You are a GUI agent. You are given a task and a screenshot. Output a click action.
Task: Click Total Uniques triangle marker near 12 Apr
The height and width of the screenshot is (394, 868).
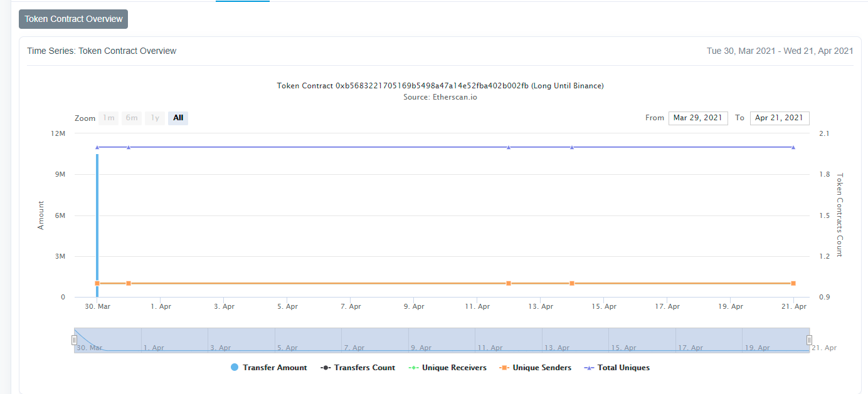(x=509, y=147)
